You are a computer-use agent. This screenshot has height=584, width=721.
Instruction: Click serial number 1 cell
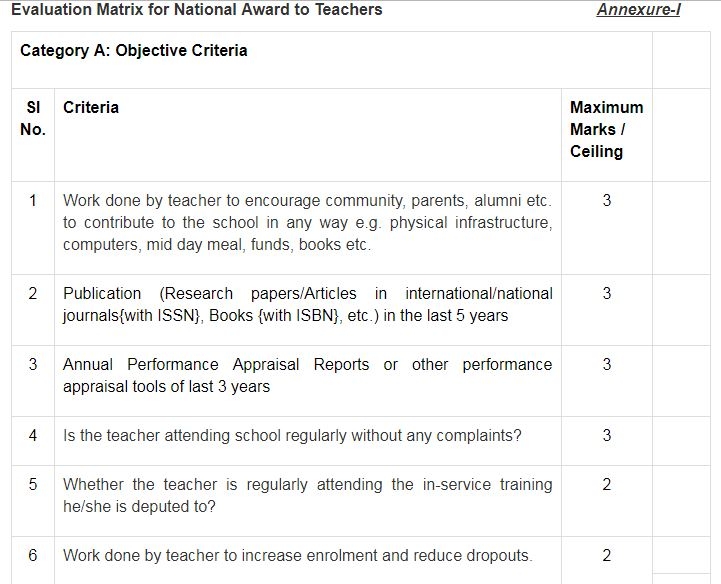33,200
